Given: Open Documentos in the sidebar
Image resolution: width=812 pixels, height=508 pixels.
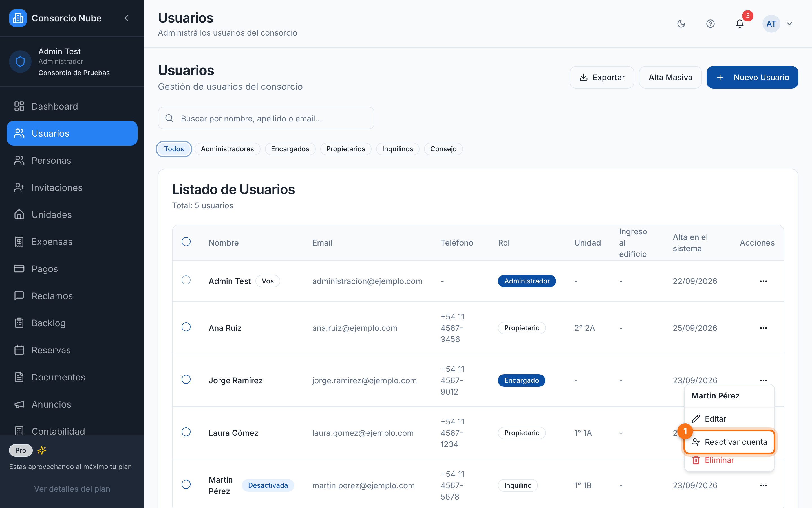Looking at the screenshot, I should coord(72,377).
